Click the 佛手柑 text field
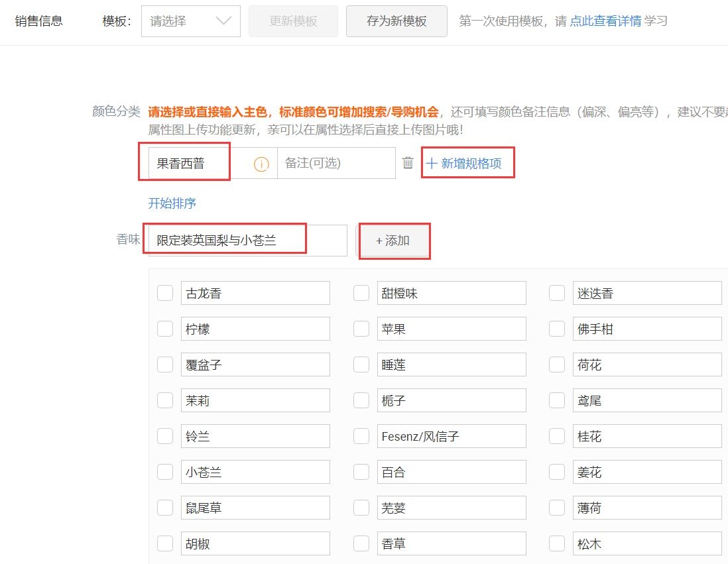 [x=647, y=329]
